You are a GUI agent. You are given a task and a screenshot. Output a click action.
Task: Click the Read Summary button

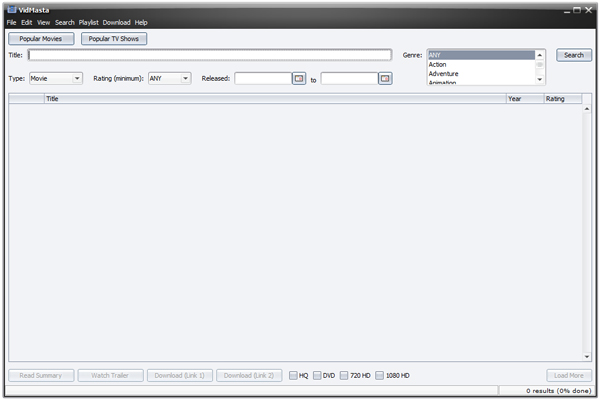41,375
